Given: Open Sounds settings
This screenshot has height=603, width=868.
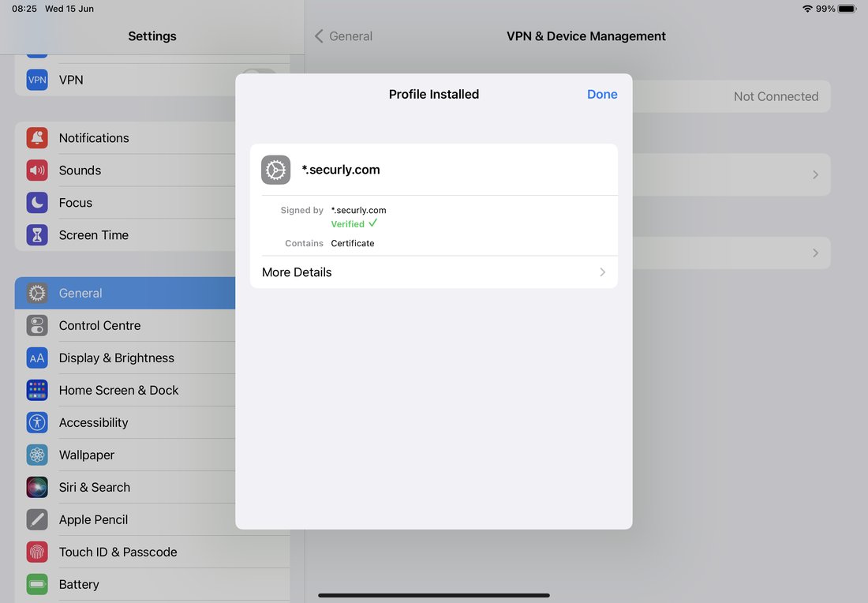Looking at the screenshot, I should (x=125, y=170).
